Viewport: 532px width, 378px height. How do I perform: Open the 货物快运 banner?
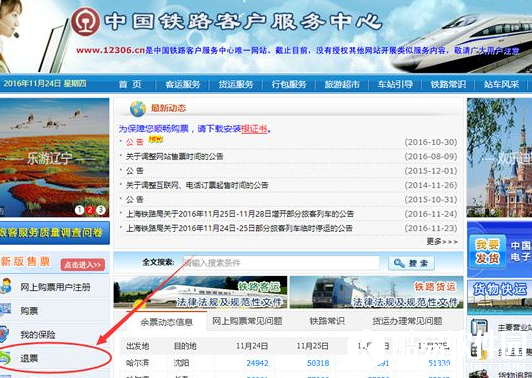click(x=499, y=298)
